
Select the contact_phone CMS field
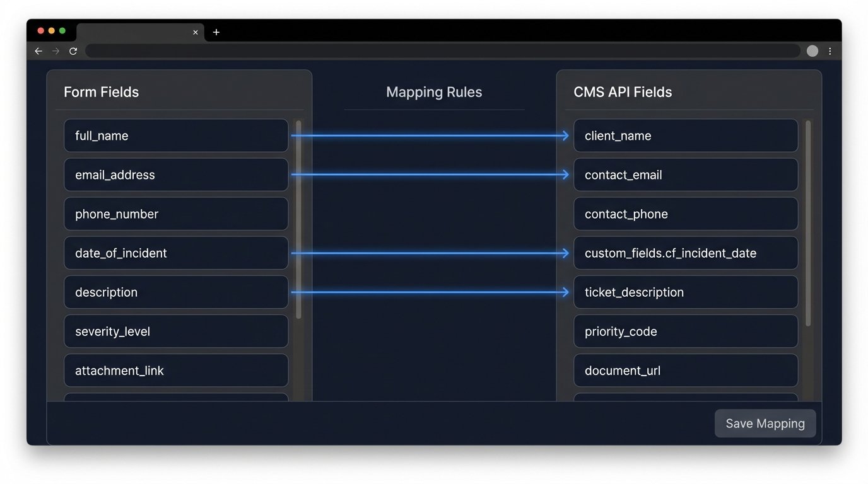pyautogui.click(x=685, y=214)
